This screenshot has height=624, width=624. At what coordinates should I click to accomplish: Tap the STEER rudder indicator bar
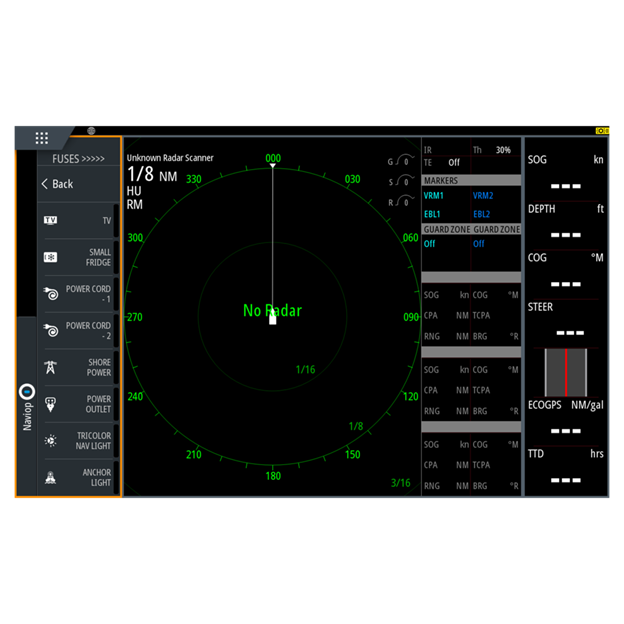[566, 373]
